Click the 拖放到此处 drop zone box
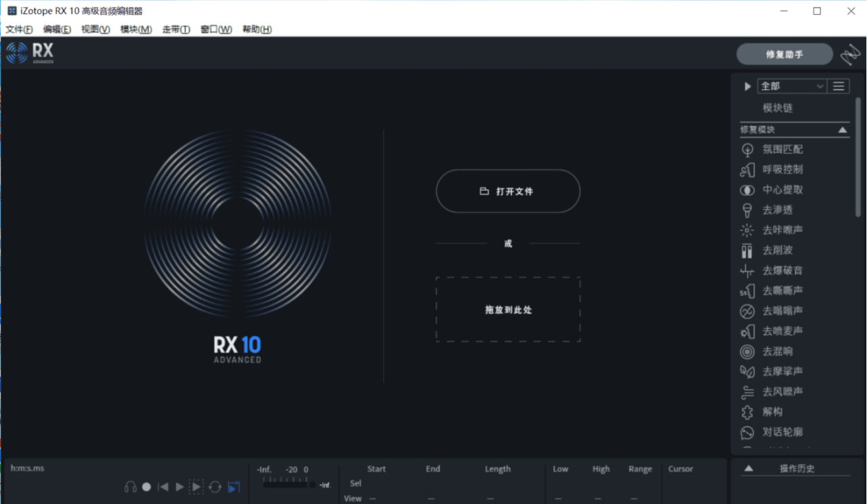The image size is (867, 504). pyautogui.click(x=508, y=310)
